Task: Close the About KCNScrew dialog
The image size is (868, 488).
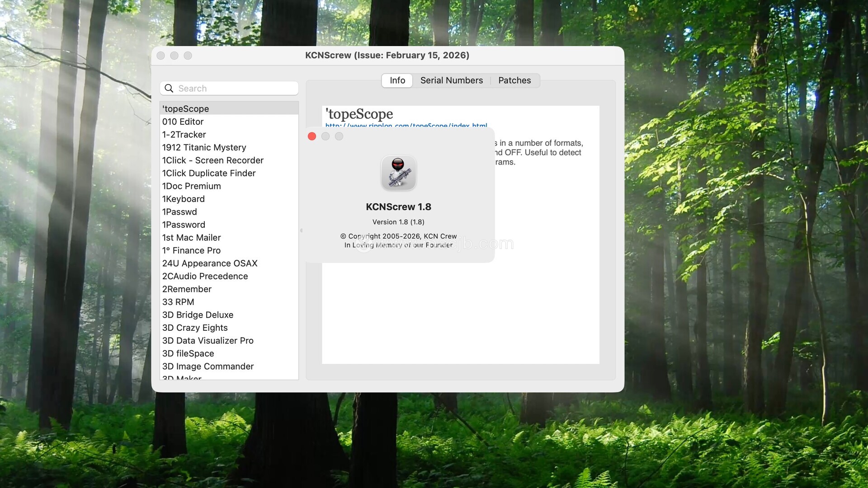Action: [x=312, y=136]
